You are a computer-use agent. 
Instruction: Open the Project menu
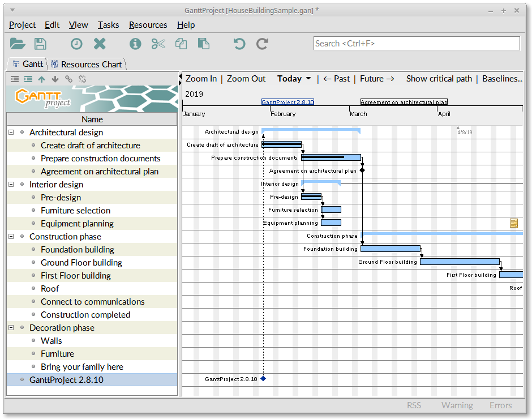[23, 25]
